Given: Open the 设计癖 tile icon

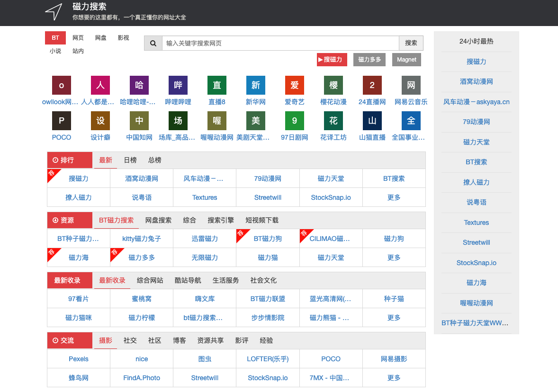Looking at the screenshot, I should [100, 121].
